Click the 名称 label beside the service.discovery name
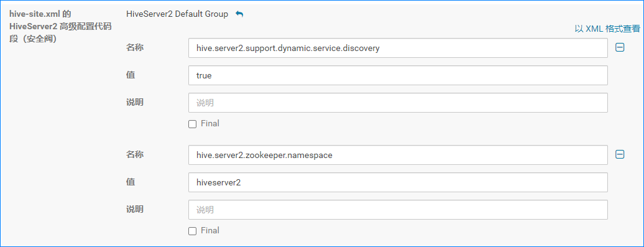 pos(135,48)
